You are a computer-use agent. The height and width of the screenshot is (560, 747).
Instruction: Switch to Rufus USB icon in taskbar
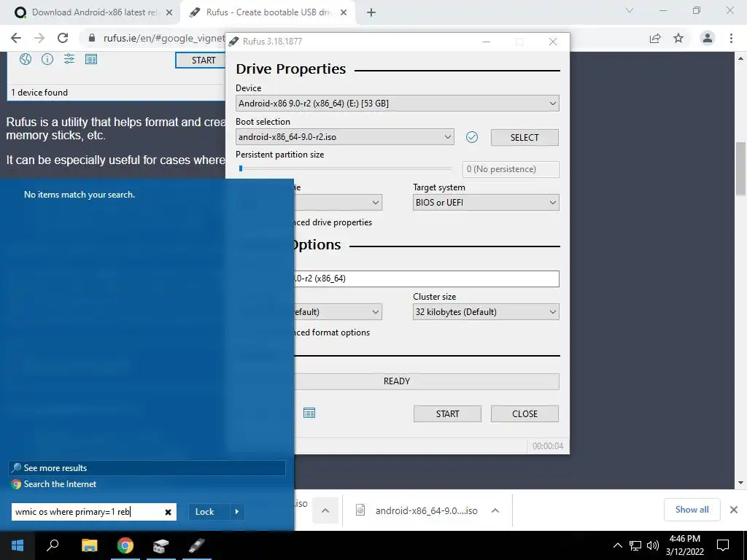[197, 545]
